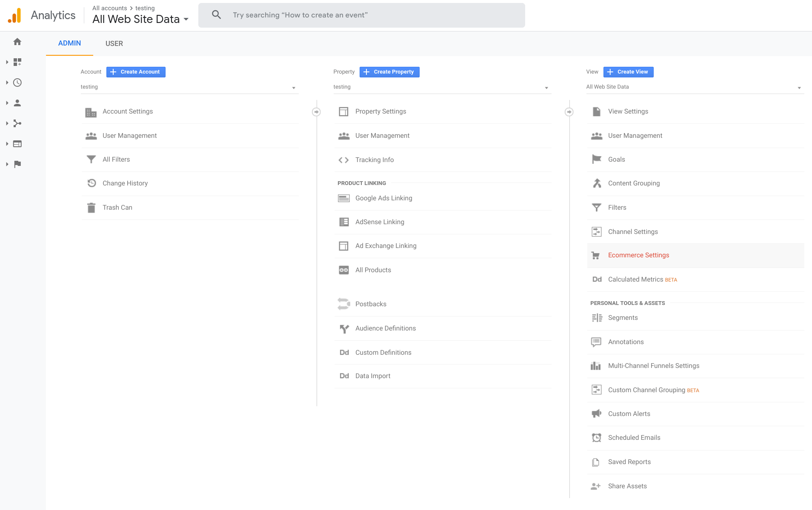Open the Home icon in sidebar
The height and width of the screenshot is (510, 812).
pos(17,42)
